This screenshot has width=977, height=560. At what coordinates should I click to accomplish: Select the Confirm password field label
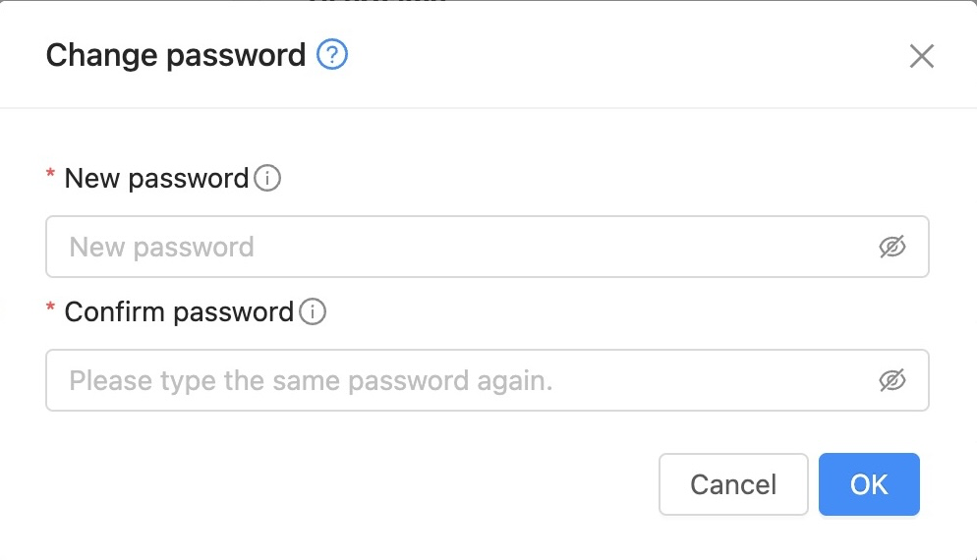179,312
